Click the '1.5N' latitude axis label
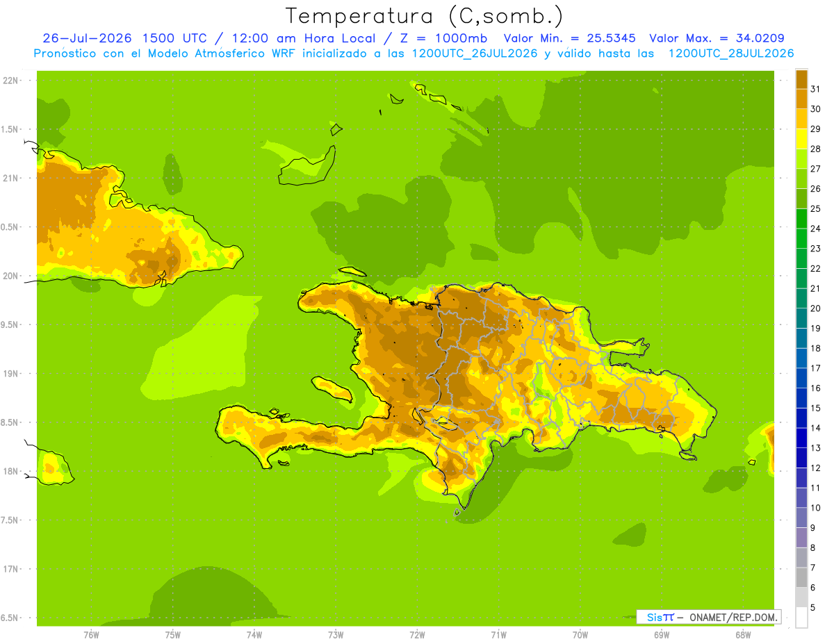The image size is (834, 644). tap(10, 129)
